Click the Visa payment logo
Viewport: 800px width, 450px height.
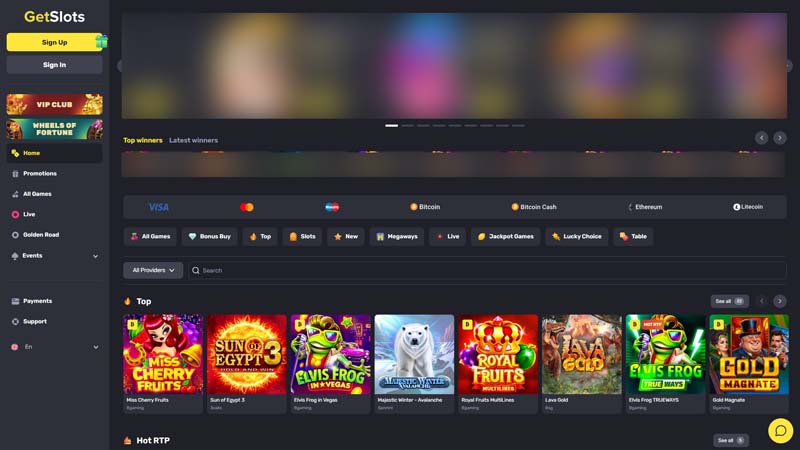(x=159, y=207)
